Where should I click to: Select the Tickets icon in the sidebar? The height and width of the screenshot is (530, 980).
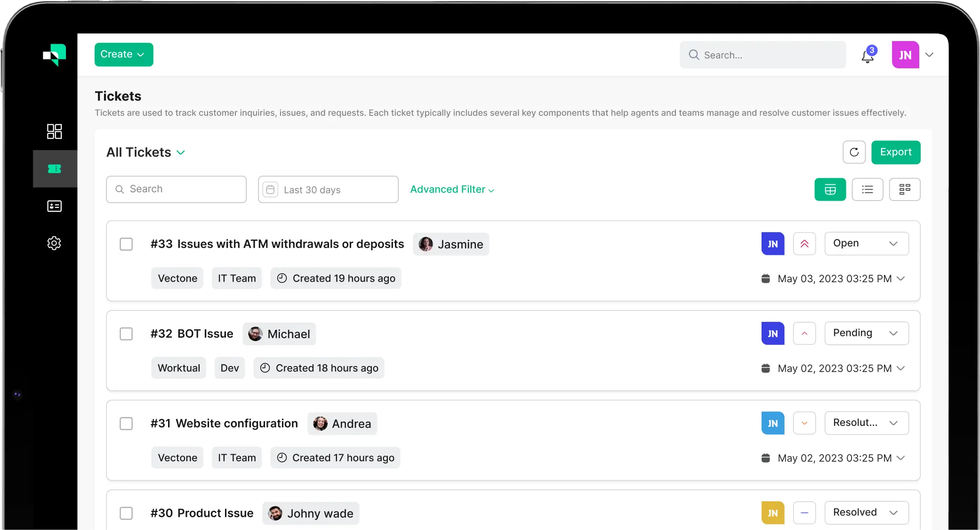coord(55,169)
